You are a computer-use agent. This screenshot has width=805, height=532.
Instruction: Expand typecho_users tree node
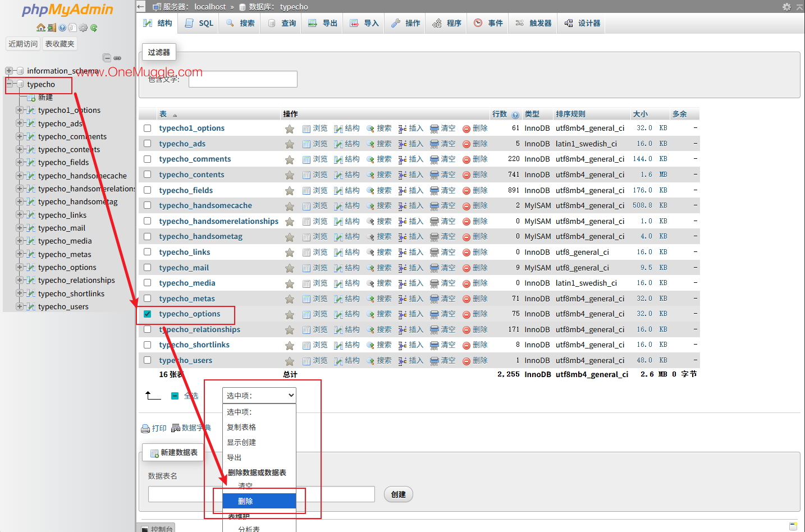pyautogui.click(x=20, y=306)
